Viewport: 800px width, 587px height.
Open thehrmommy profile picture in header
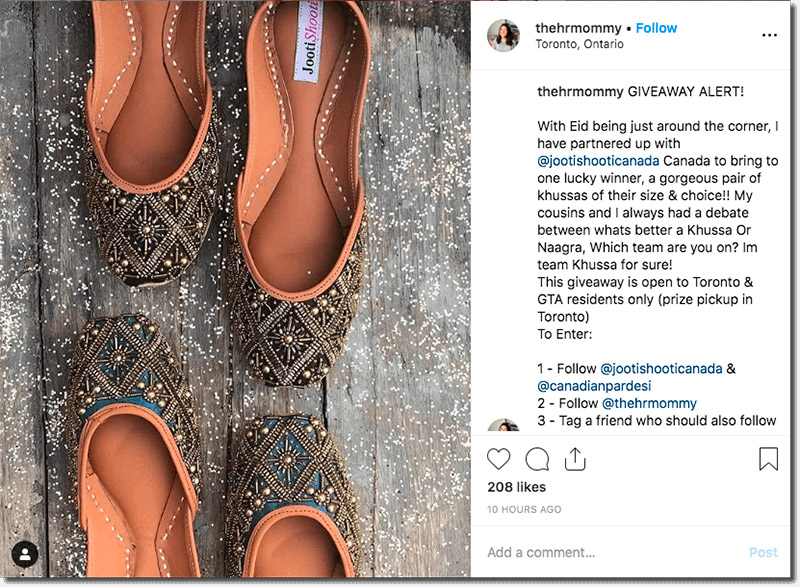coord(503,36)
